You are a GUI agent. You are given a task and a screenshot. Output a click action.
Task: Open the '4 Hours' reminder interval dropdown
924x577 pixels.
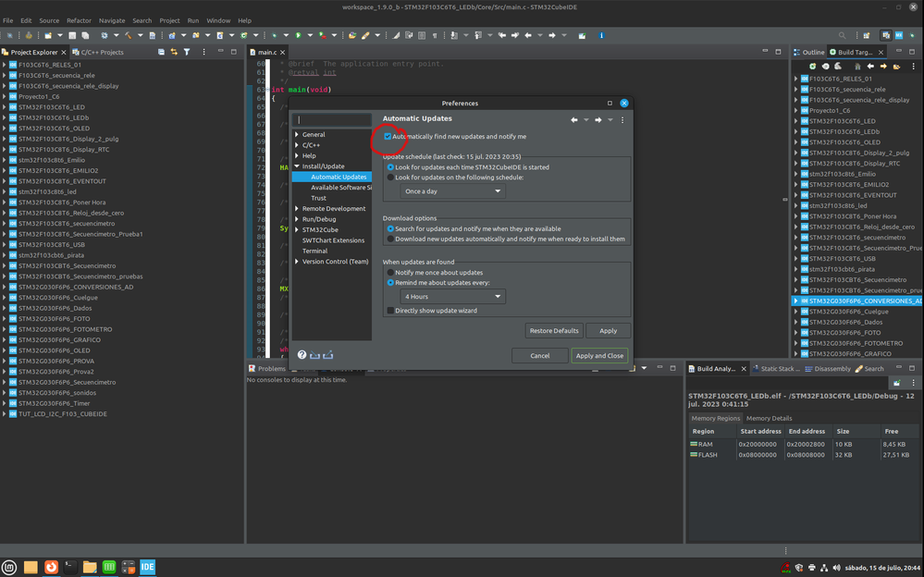(x=452, y=297)
